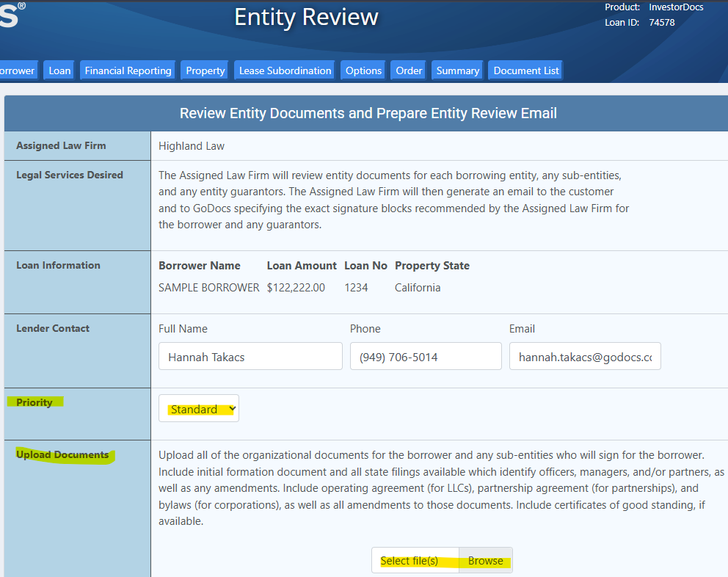Select the Options tab
Image resolution: width=728 pixels, height=577 pixels.
click(x=363, y=70)
